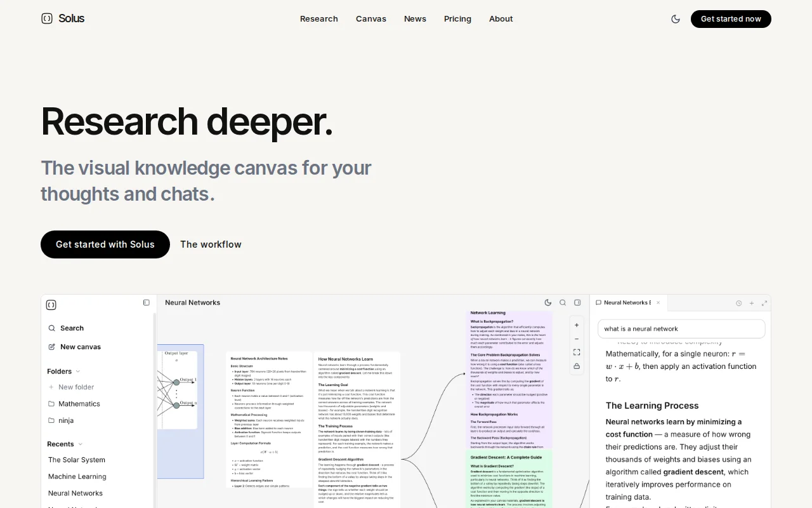Add a new chat tab with the plus icon
812x508 pixels.
pos(752,304)
